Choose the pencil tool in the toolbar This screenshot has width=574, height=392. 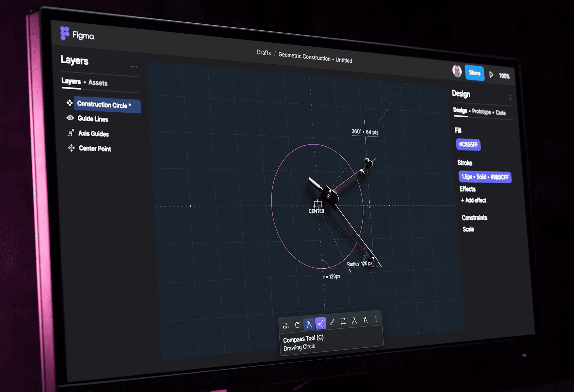pyautogui.click(x=332, y=322)
